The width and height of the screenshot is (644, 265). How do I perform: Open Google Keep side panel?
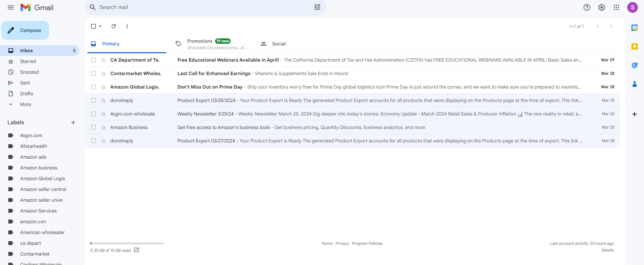[x=635, y=46]
